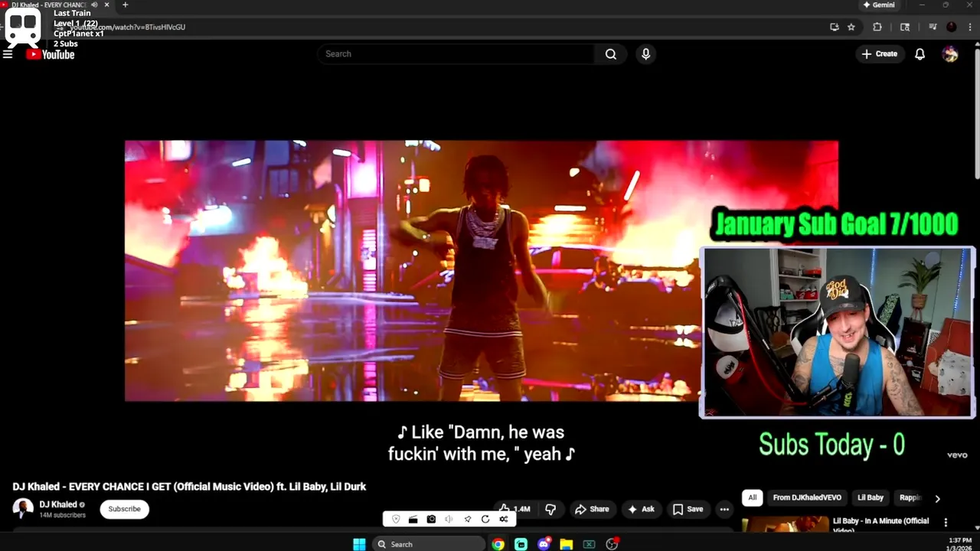Like the video showing 1.4M likes
Image resolution: width=980 pixels, height=551 pixels.
pos(514,509)
